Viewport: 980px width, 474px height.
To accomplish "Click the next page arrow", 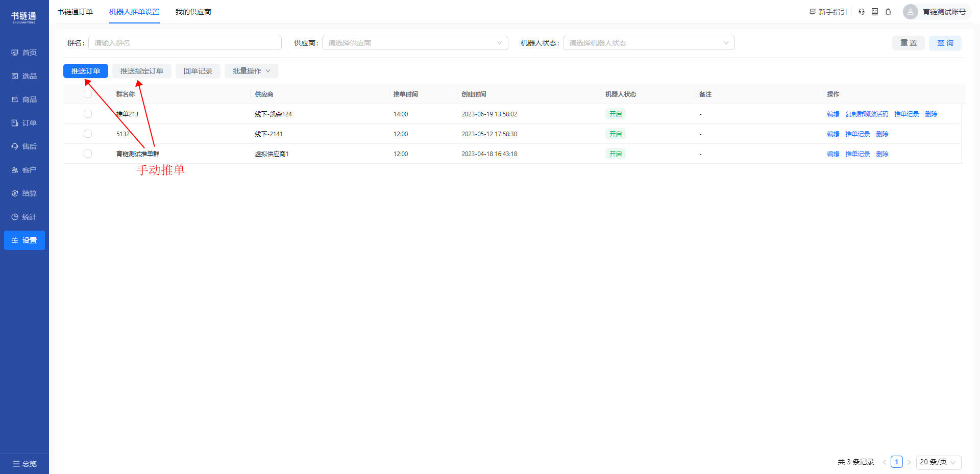I will (x=909, y=462).
